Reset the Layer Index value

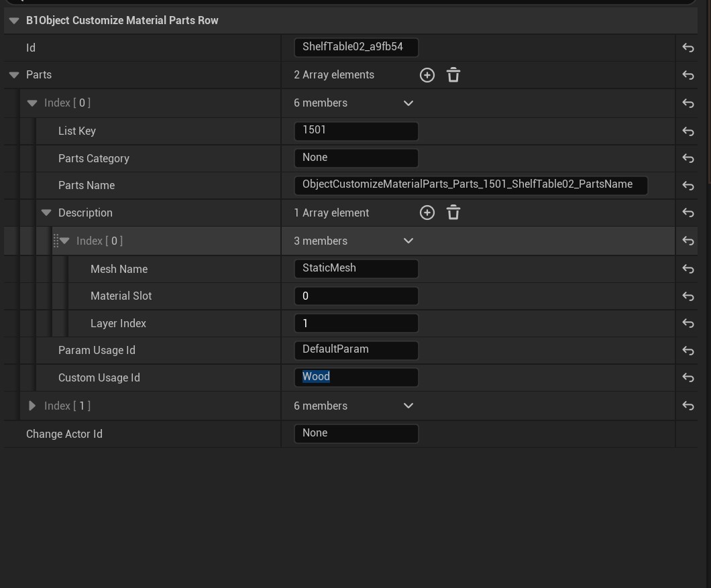[x=688, y=323]
